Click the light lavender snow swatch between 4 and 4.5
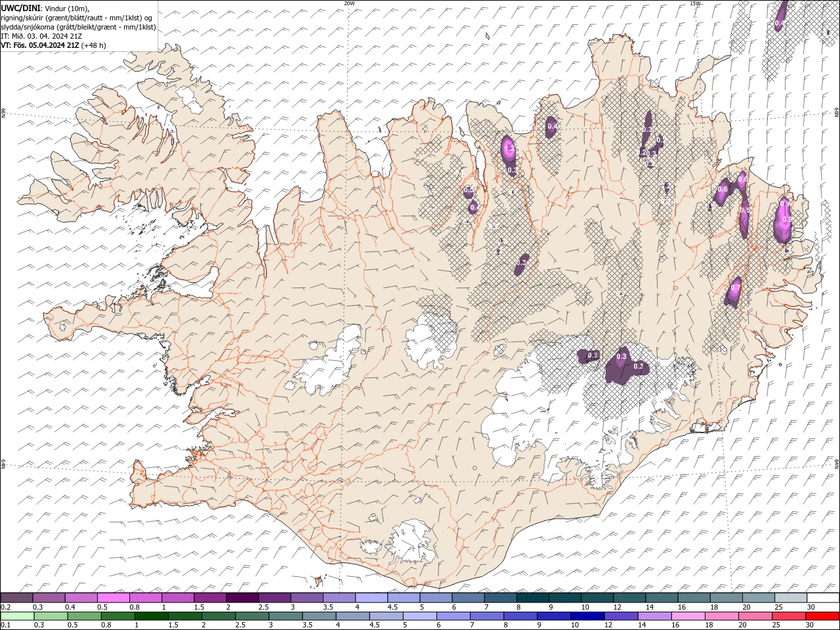The width and height of the screenshot is (840, 630). point(371,598)
